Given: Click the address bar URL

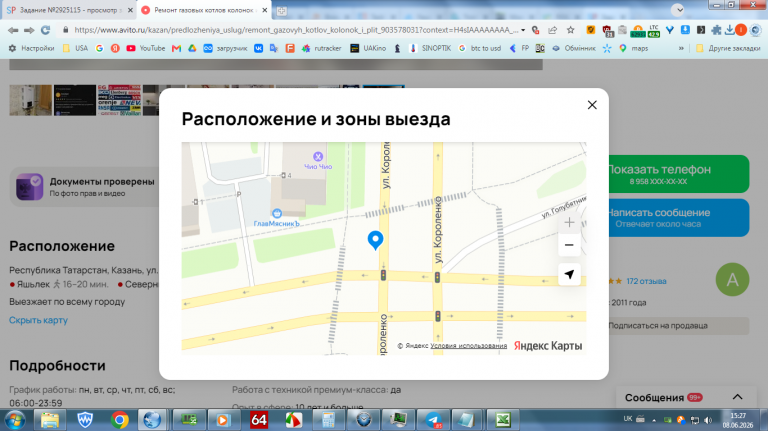Looking at the screenshot, I should 296,30.
